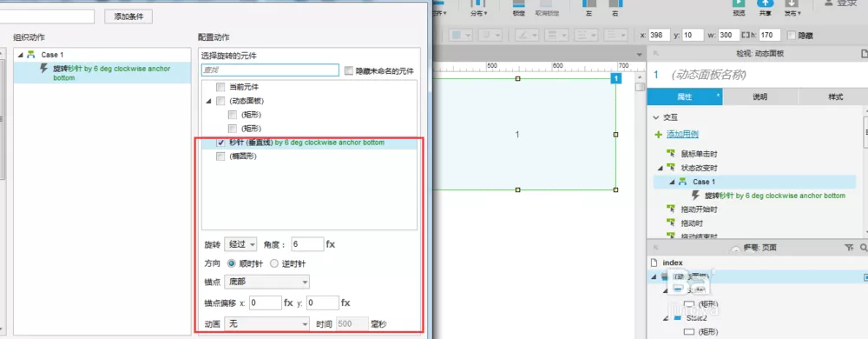Image resolution: width=868 pixels, height=339 pixels.
Task: Select the Case 1 row in 组织动作
Action: coord(102,55)
